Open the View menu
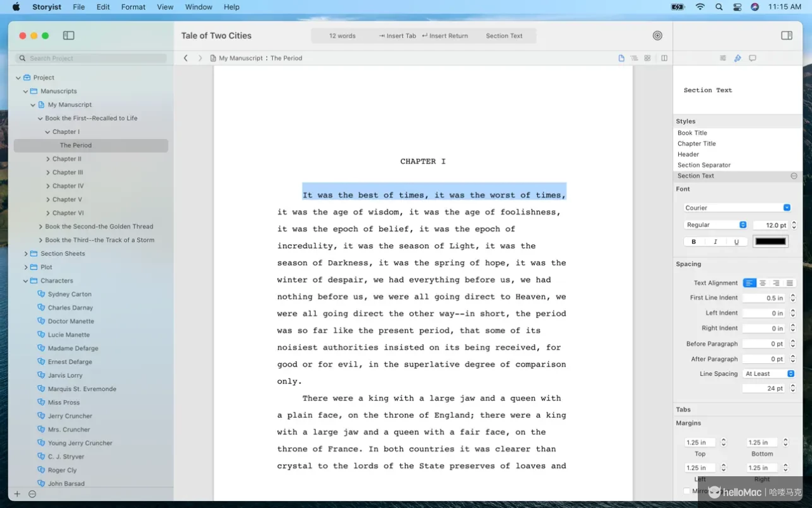Screen dimensions: 812x508 (165, 7)
